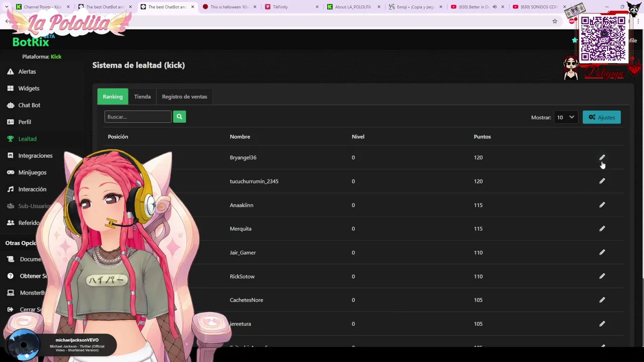Edit points for RickSotow with pencil icon
The width and height of the screenshot is (644, 362).
coord(602,276)
